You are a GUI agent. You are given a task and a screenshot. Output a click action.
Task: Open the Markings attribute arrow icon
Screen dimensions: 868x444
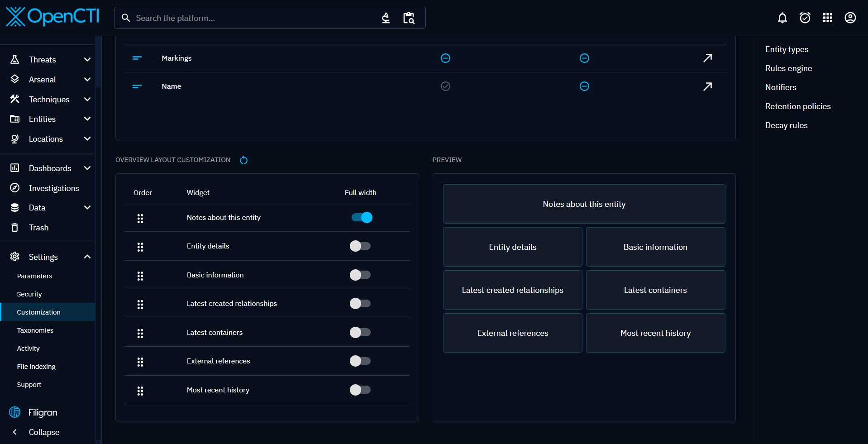(x=707, y=58)
